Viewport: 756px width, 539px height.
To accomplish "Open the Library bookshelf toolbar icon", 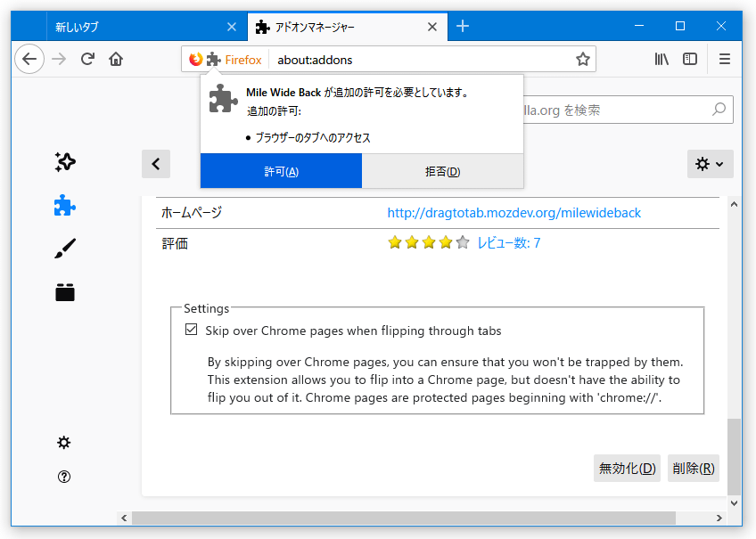I will (661, 59).
